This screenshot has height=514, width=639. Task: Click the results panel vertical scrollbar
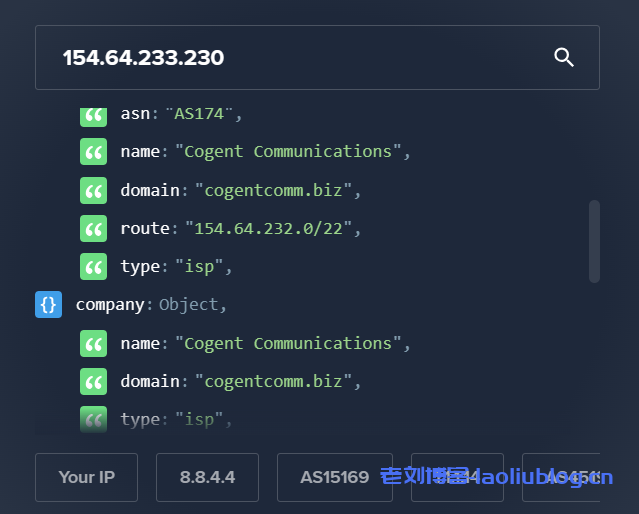(594, 240)
